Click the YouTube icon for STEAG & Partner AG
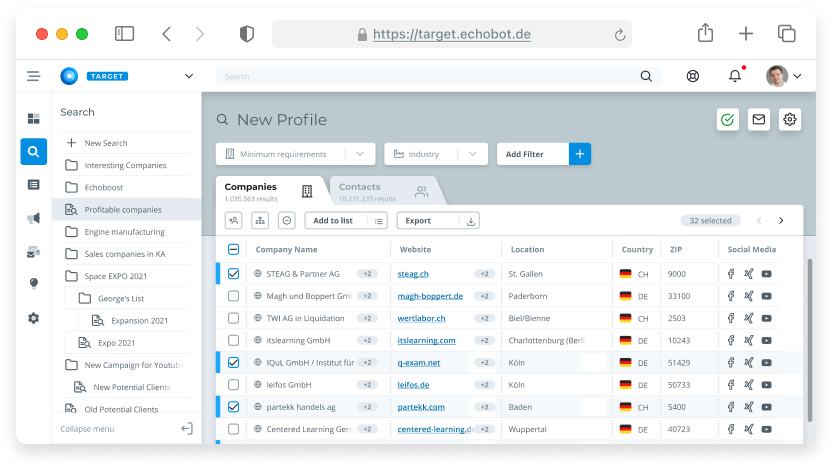This screenshot has height=468, width=832. pos(766,274)
